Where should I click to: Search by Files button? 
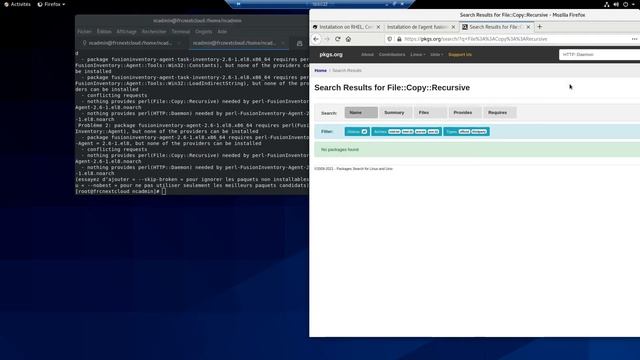tap(430, 112)
